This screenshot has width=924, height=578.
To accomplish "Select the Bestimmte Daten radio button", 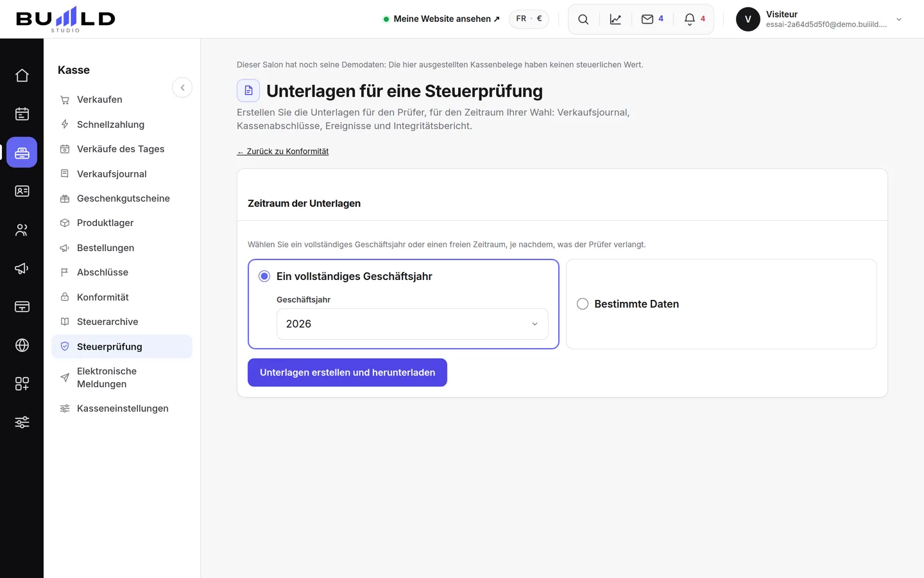I will (583, 304).
